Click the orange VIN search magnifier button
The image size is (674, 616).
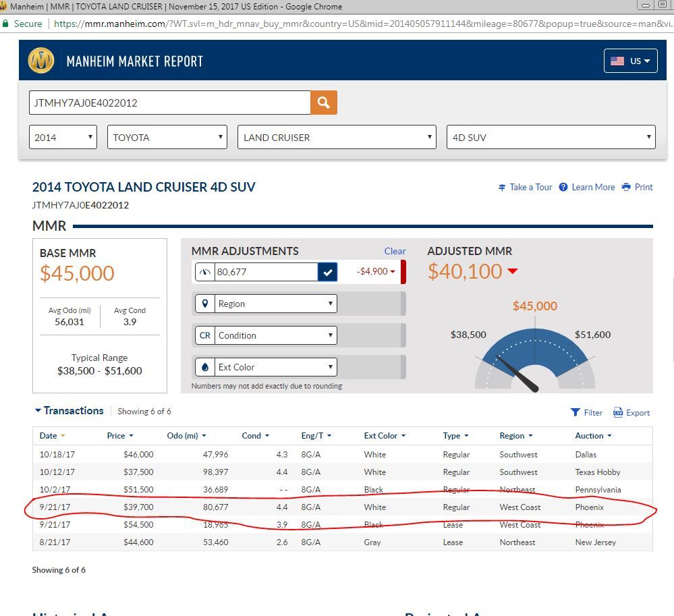click(324, 103)
